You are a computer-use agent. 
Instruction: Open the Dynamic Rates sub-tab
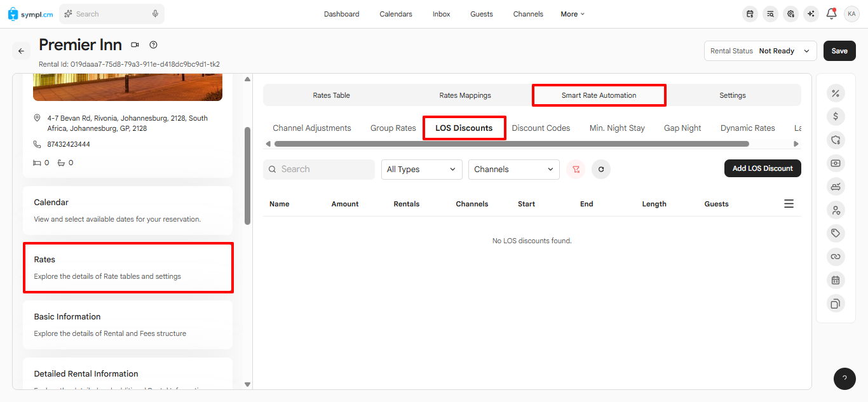point(748,128)
